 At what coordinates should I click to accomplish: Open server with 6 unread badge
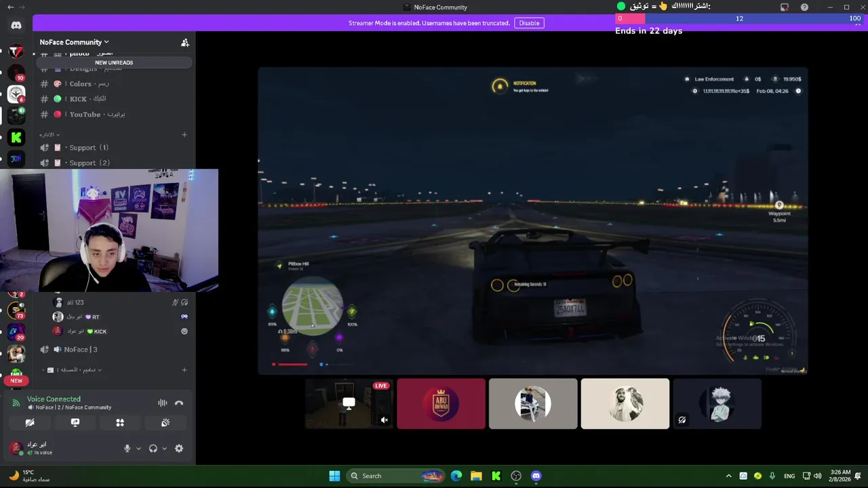[x=16, y=94]
